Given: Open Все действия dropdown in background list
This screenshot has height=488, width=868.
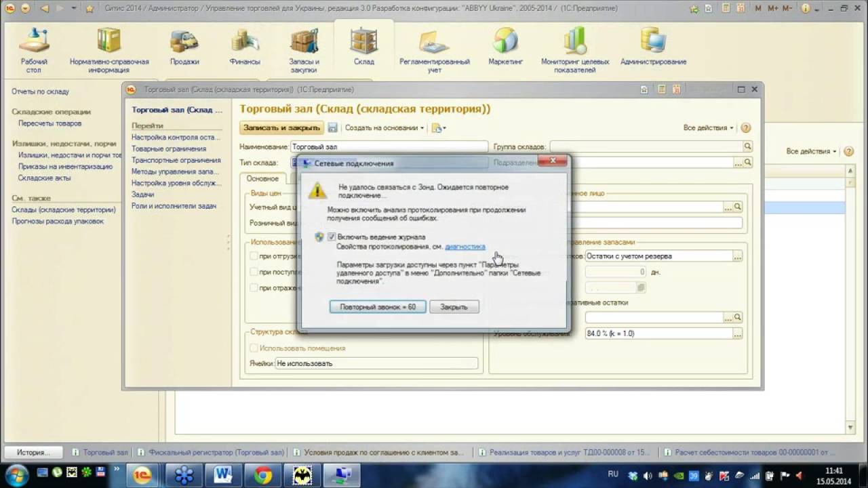Looking at the screenshot, I should click(x=811, y=151).
